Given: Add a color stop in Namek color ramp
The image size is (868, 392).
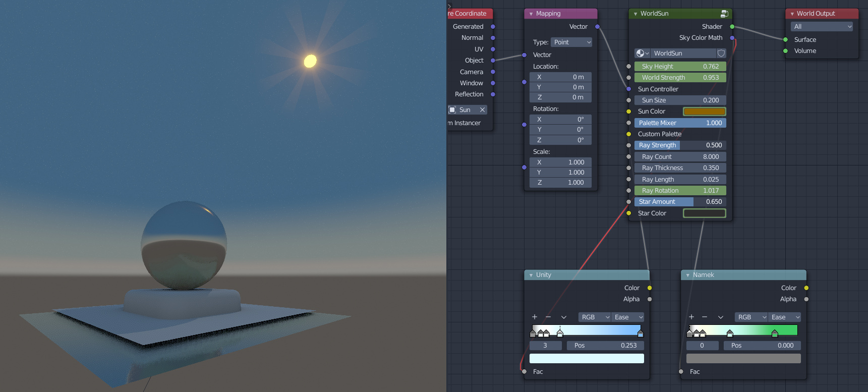Looking at the screenshot, I should point(691,317).
